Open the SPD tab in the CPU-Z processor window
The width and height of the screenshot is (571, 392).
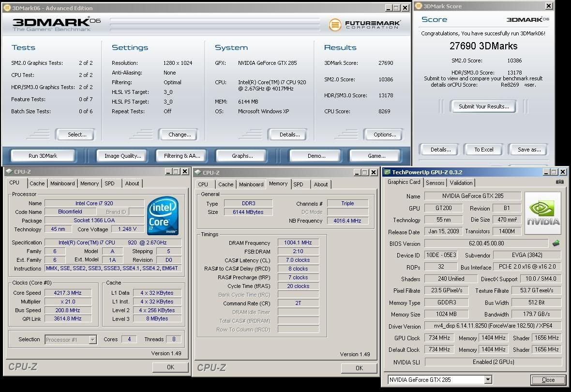point(110,183)
